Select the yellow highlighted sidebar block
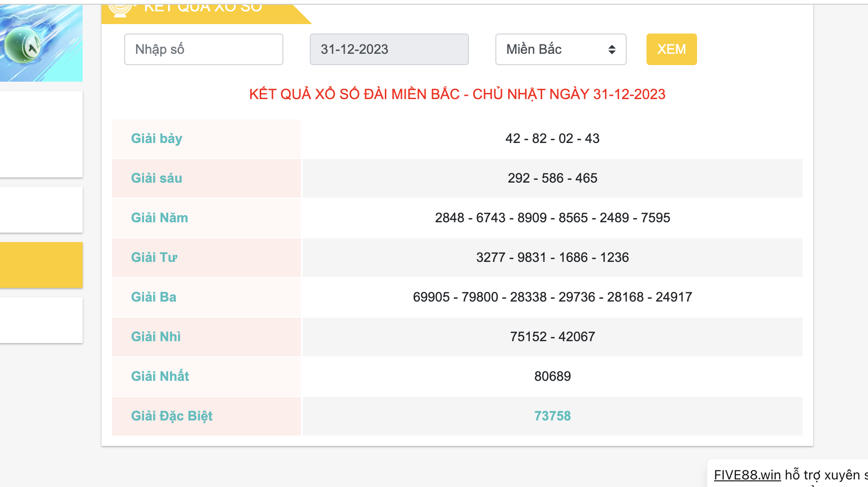868x487 pixels. click(41, 265)
